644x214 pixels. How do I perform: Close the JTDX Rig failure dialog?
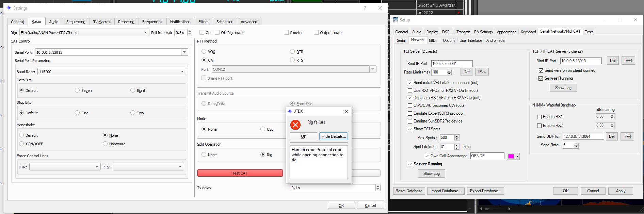coord(346,111)
